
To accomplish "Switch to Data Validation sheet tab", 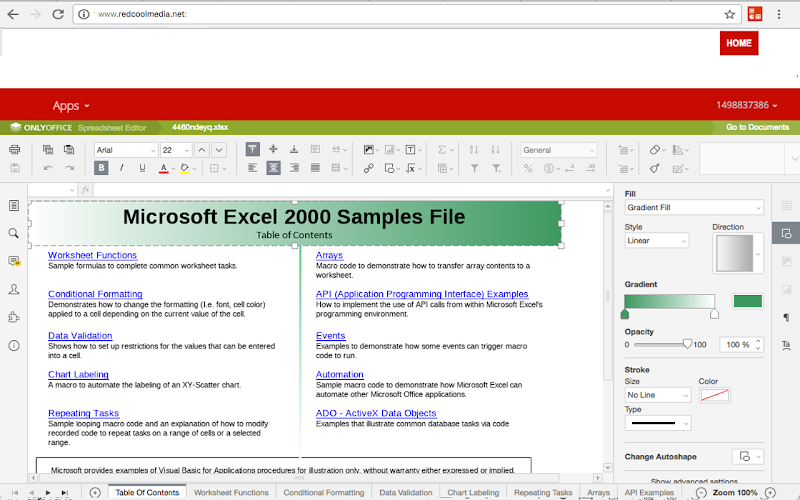I will pos(406,492).
